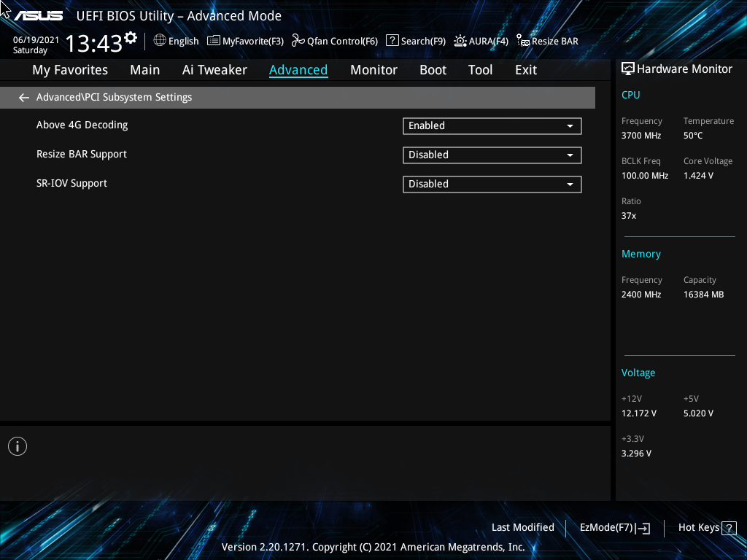747x560 pixels.
Task: View Last Modified changes
Action: 522,527
